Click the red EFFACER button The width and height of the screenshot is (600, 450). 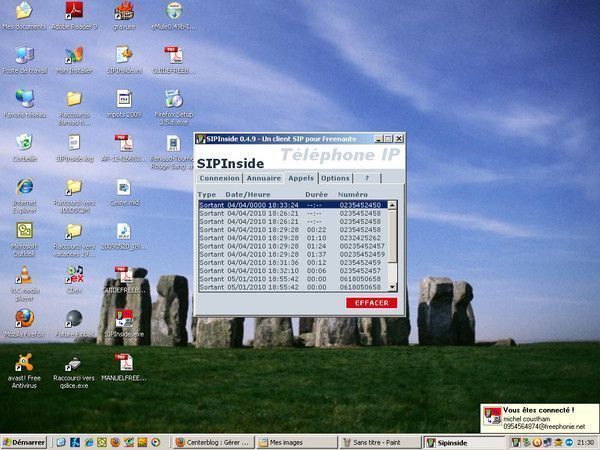371,302
